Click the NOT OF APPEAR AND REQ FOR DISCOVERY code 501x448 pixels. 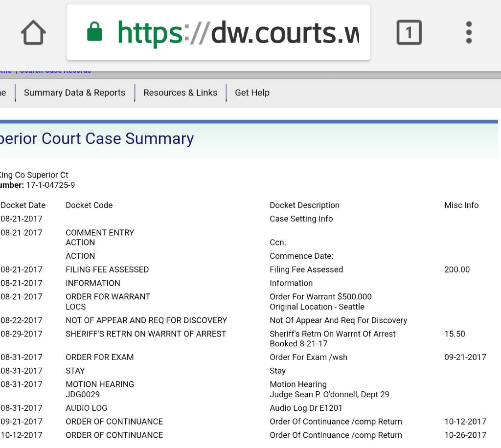point(146,321)
